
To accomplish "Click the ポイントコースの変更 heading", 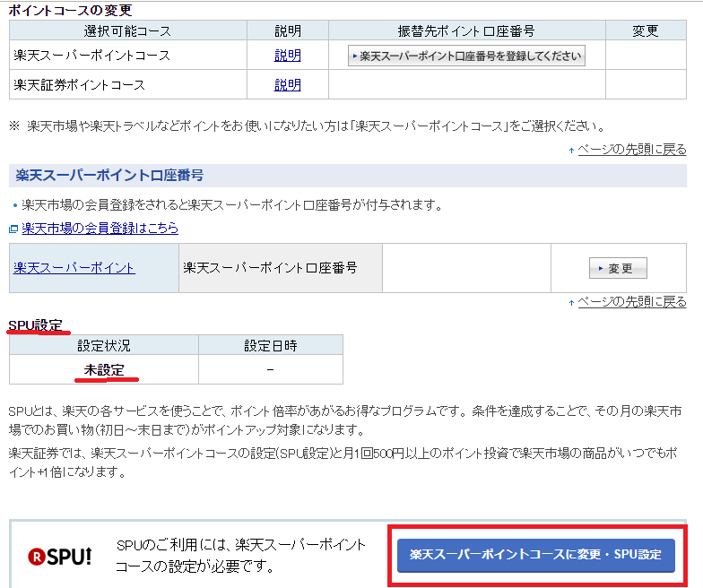I will [x=70, y=10].
